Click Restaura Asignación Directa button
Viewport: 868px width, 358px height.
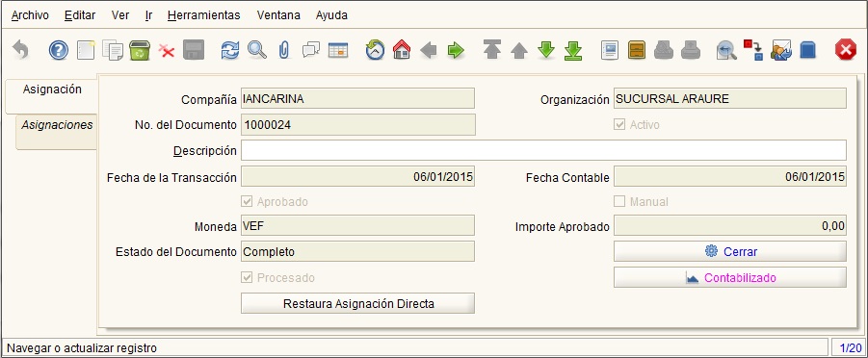[x=358, y=304]
